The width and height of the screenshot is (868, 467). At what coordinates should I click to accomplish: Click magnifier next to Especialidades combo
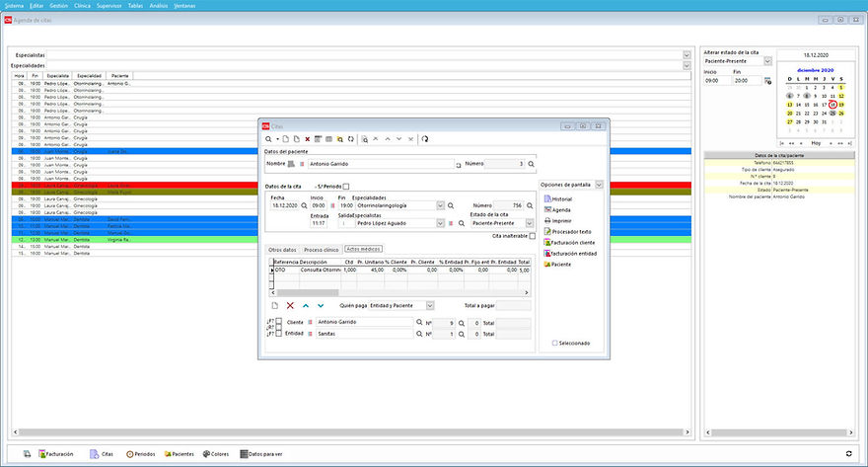coord(451,205)
